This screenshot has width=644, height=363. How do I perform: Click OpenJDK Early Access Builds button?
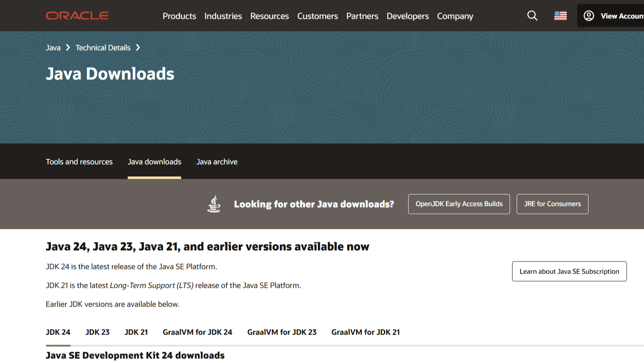click(x=459, y=204)
